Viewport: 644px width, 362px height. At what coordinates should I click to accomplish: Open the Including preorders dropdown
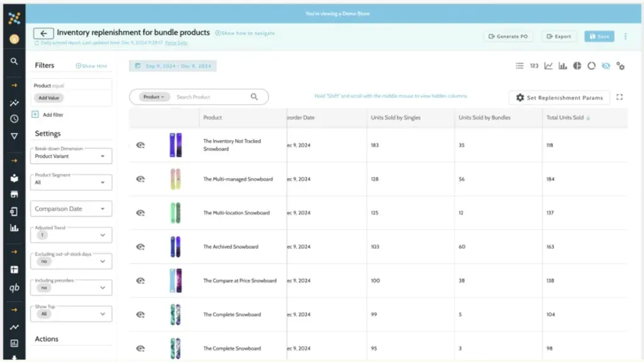pyautogui.click(x=71, y=287)
